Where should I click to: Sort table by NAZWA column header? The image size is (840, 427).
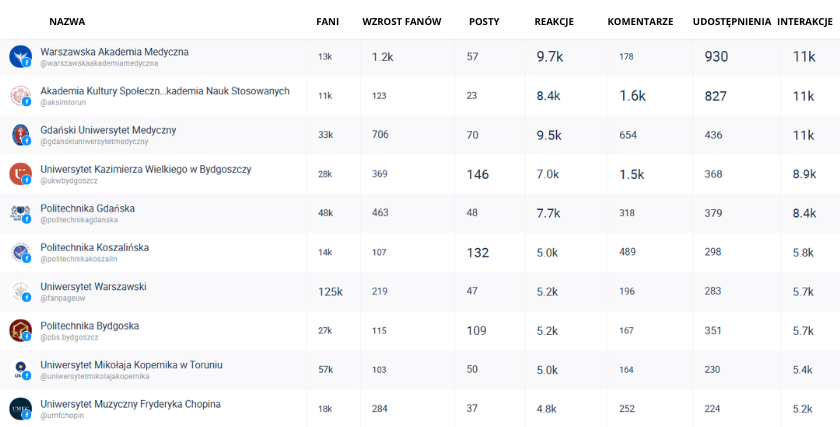pyautogui.click(x=67, y=21)
